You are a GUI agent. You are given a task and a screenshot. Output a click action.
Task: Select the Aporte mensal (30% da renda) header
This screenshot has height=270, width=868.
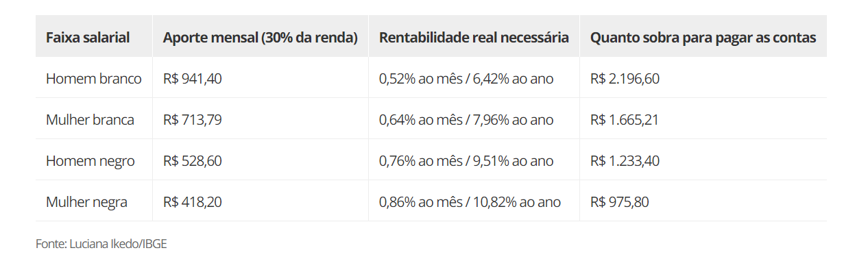click(x=261, y=38)
